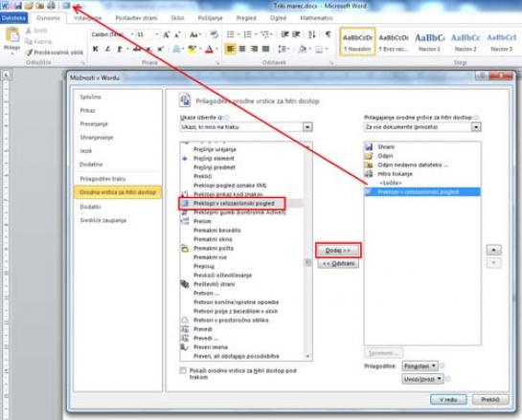
Task: Click the move up arrow button
Action: pyautogui.click(x=493, y=250)
